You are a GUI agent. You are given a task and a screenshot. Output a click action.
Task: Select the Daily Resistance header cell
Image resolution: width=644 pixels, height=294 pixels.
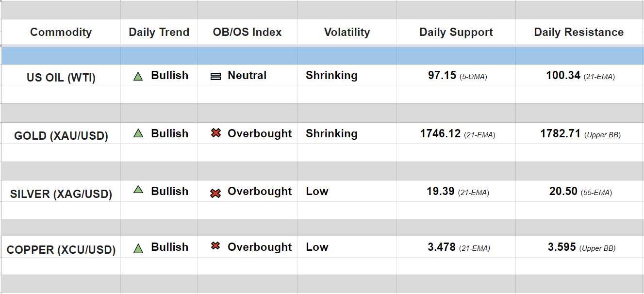coord(578,33)
